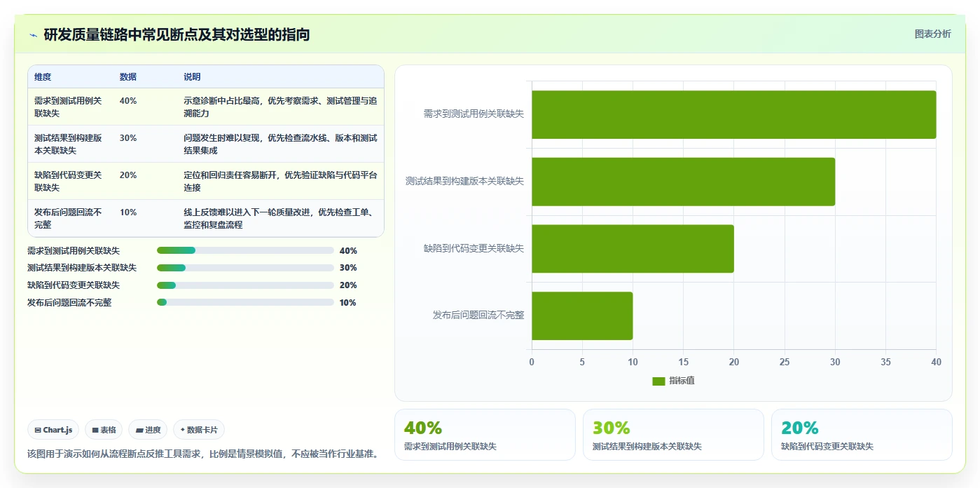This screenshot has height=488, width=980.
Task: Click the x-axis tick label 25
Action: tap(784, 362)
